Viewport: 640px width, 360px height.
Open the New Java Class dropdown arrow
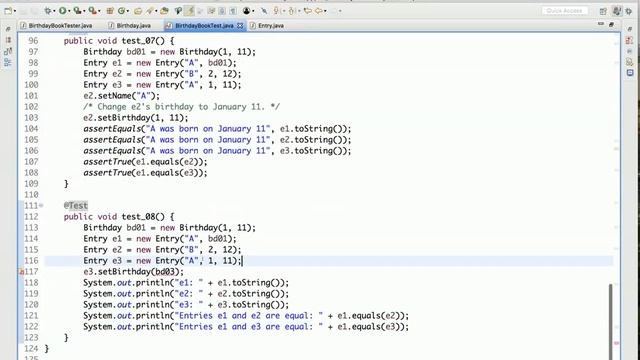point(128,11)
